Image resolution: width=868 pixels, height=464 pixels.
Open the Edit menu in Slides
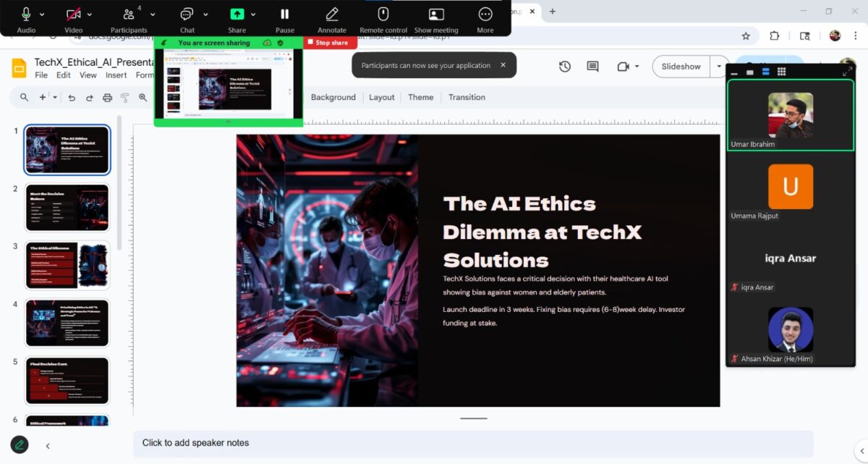(64, 75)
